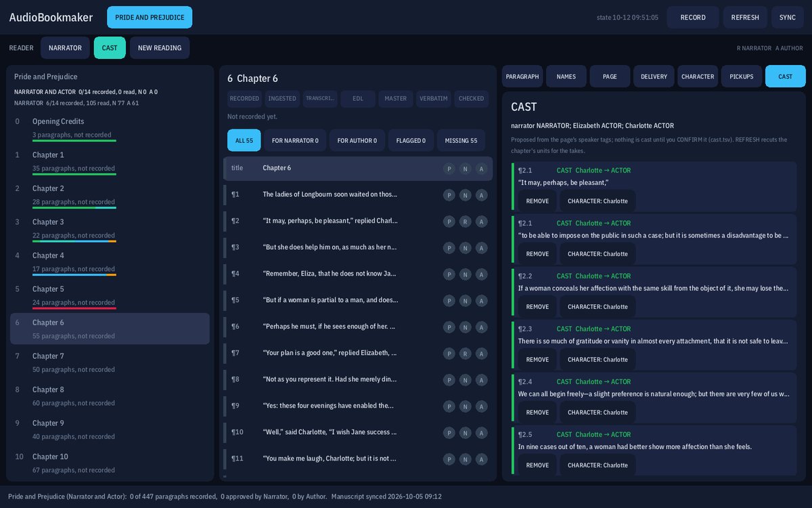This screenshot has width=812, height=508.
Task: Select the ¶10 "Well," said Charlotte paragraph text
Action: [x=330, y=432]
